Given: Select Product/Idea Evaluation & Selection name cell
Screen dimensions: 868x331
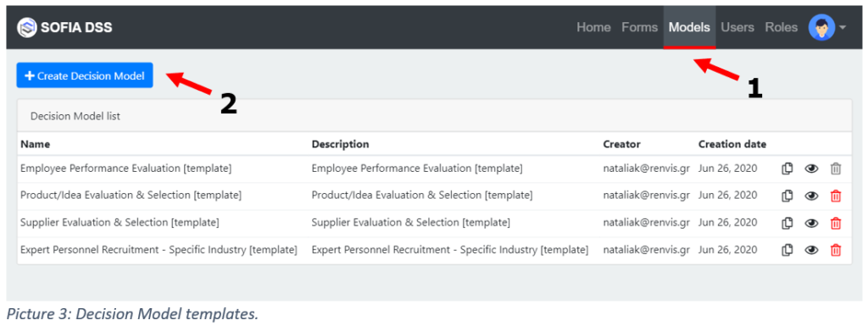Looking at the screenshot, I should point(131,195).
